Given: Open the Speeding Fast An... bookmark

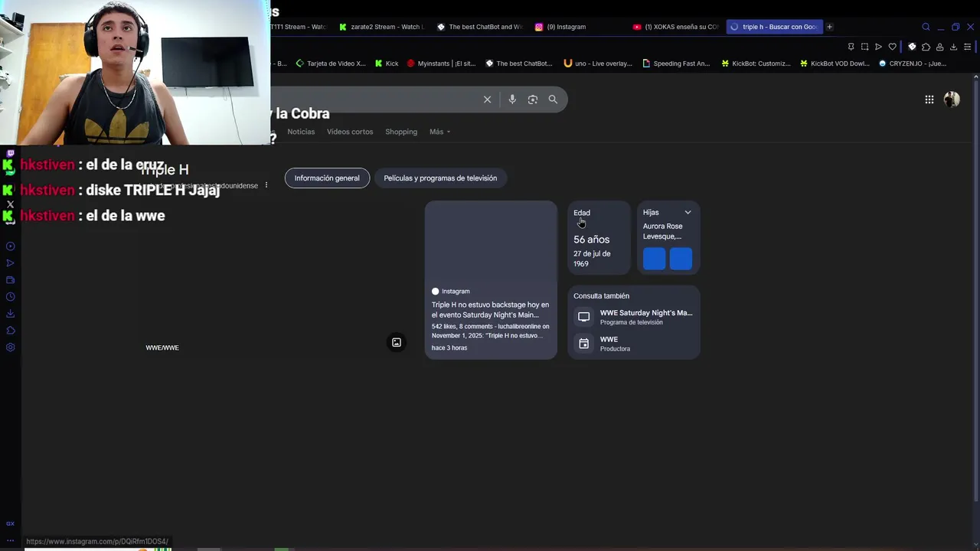Looking at the screenshot, I should coord(676,64).
